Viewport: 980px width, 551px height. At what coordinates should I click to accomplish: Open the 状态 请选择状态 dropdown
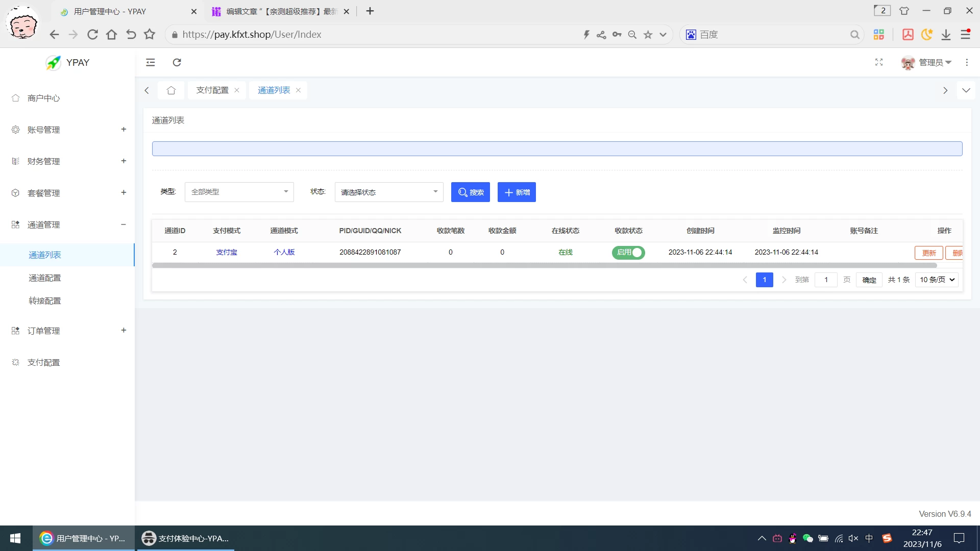tap(389, 192)
